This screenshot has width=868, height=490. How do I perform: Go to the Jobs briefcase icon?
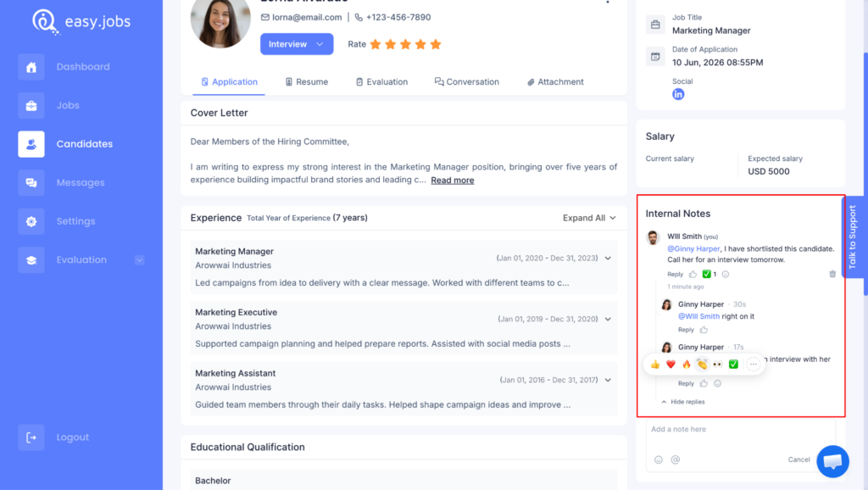[31, 105]
